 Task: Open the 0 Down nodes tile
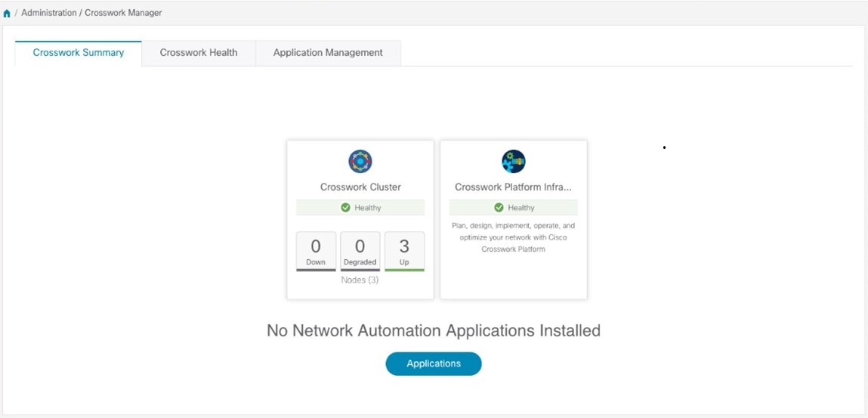coord(316,252)
